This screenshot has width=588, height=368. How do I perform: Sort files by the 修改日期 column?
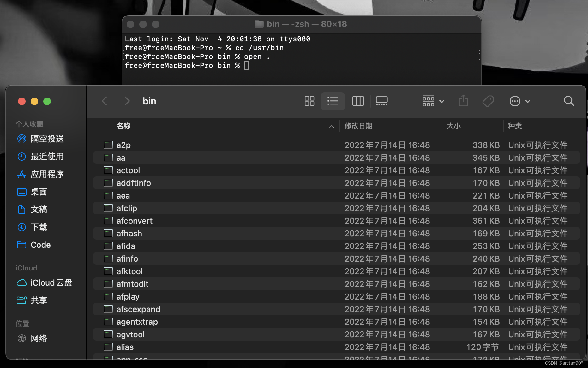[x=358, y=126]
